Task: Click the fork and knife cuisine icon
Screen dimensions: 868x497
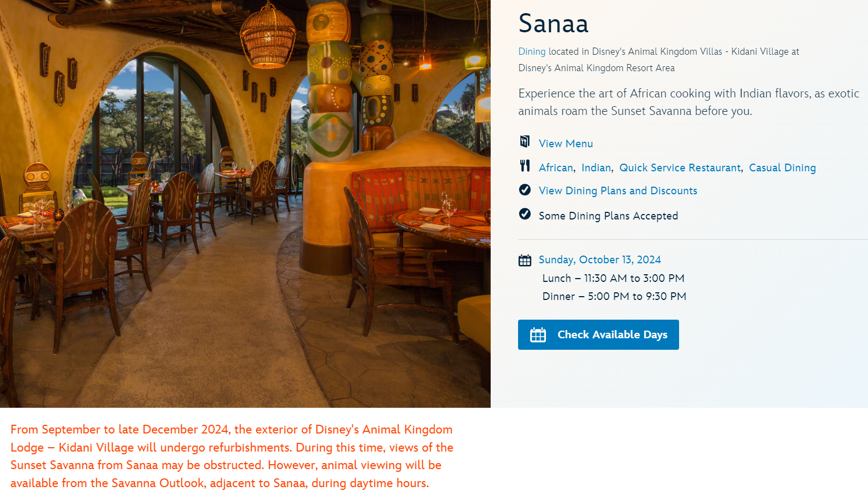Action: point(525,166)
